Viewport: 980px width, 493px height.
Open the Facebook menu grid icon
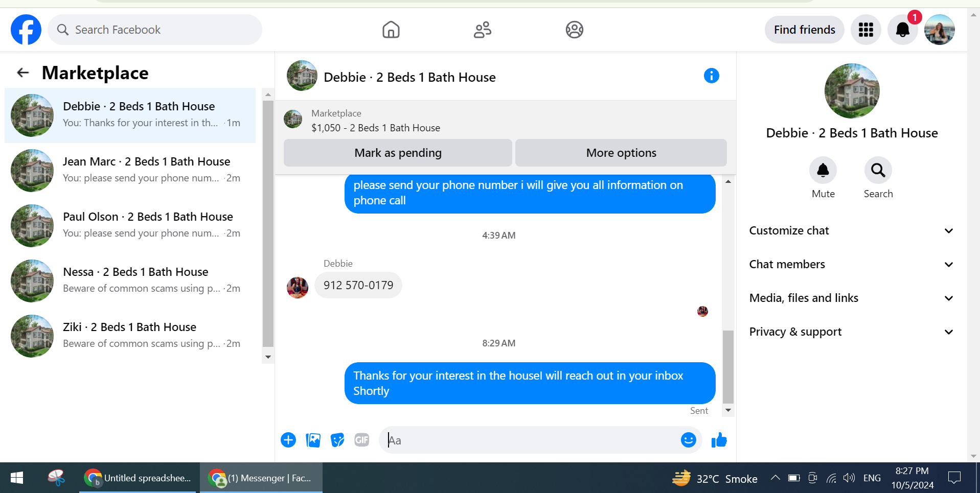(x=865, y=30)
